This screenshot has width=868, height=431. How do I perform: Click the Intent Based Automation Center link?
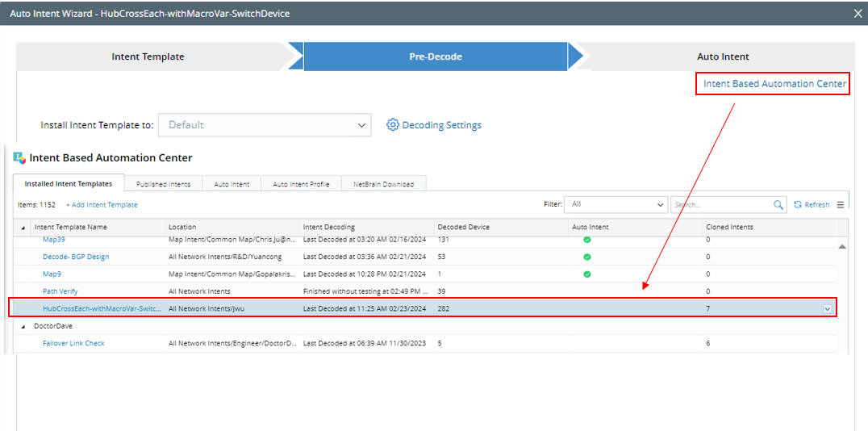(774, 84)
